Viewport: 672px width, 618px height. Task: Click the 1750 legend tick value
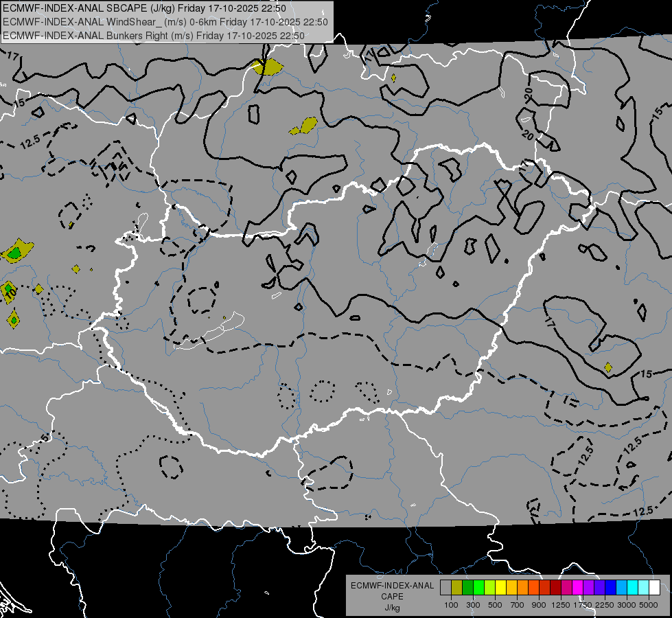click(582, 605)
